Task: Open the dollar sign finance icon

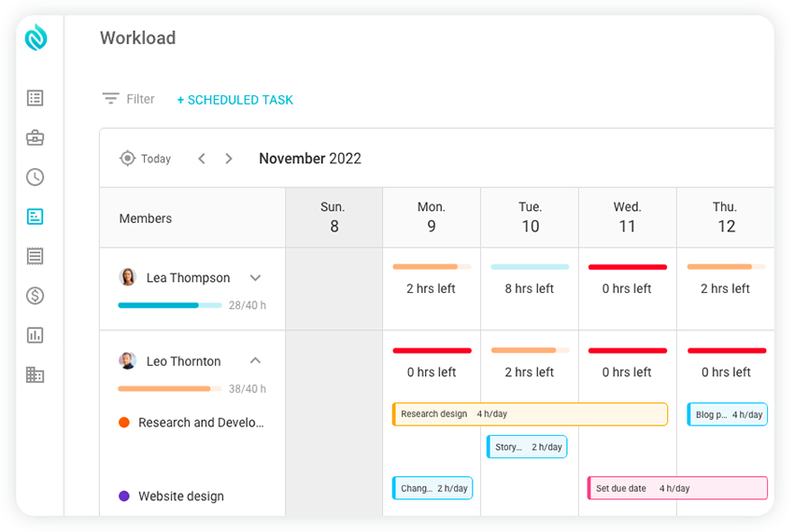Action: (35, 296)
